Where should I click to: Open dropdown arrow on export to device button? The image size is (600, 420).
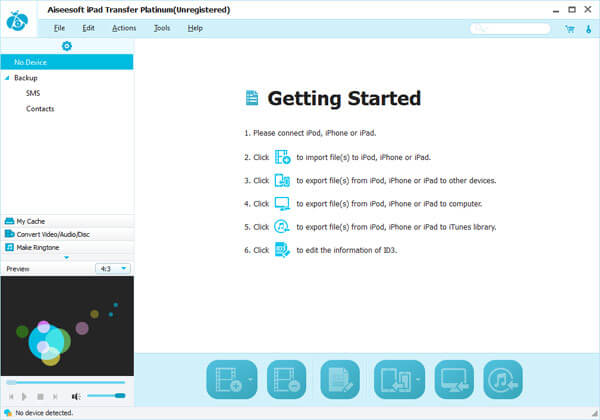pyautogui.click(x=418, y=379)
